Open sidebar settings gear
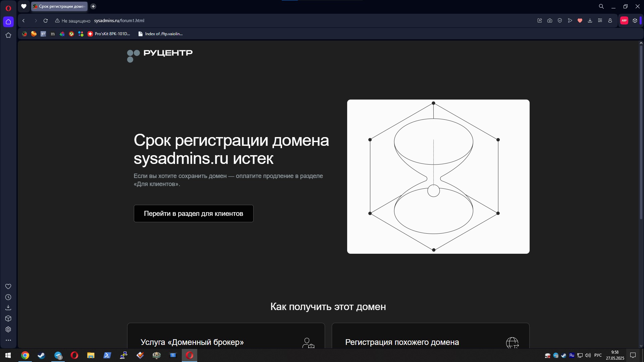644x362 pixels. (x=8, y=329)
